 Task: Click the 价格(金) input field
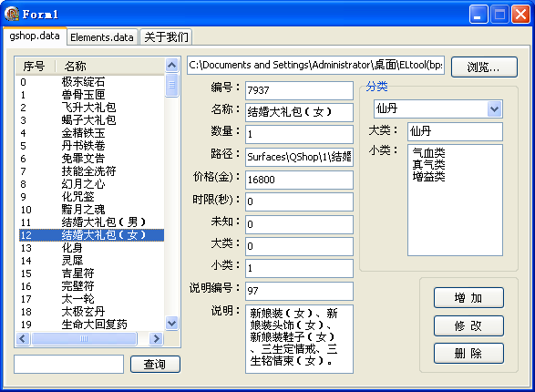point(299,180)
